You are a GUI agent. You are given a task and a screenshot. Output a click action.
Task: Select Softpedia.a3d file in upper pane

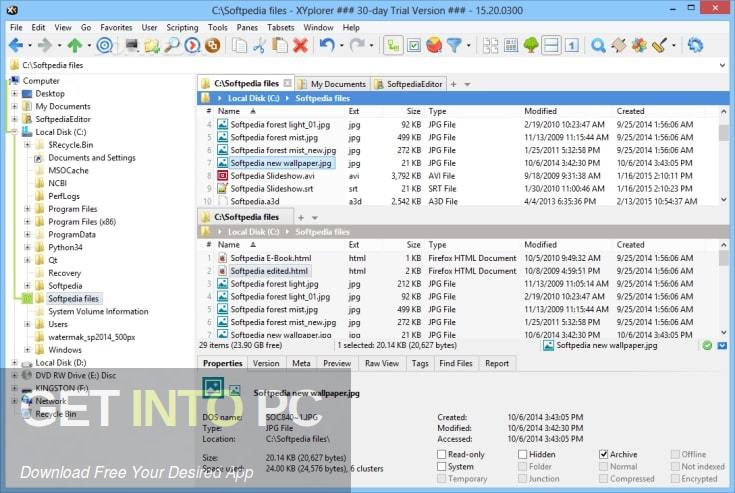click(x=255, y=202)
